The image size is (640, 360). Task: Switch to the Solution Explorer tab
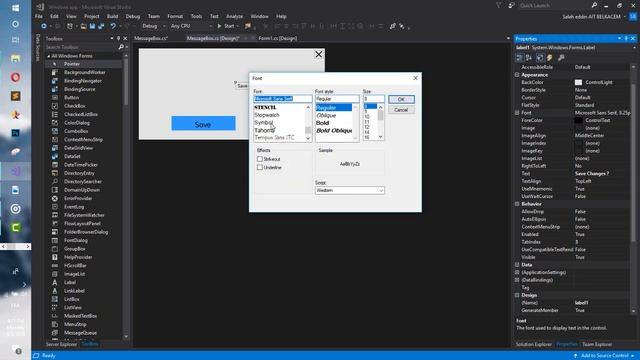[533, 344]
